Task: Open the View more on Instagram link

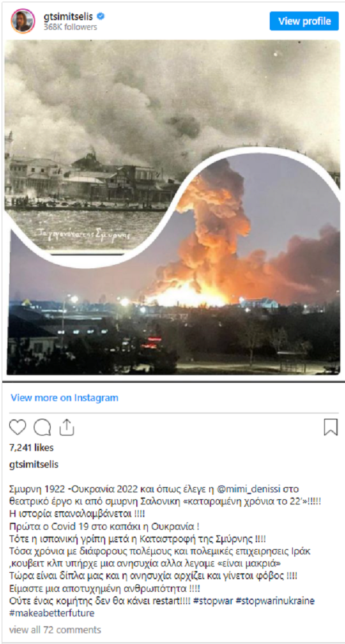Action: pyautogui.click(x=64, y=398)
